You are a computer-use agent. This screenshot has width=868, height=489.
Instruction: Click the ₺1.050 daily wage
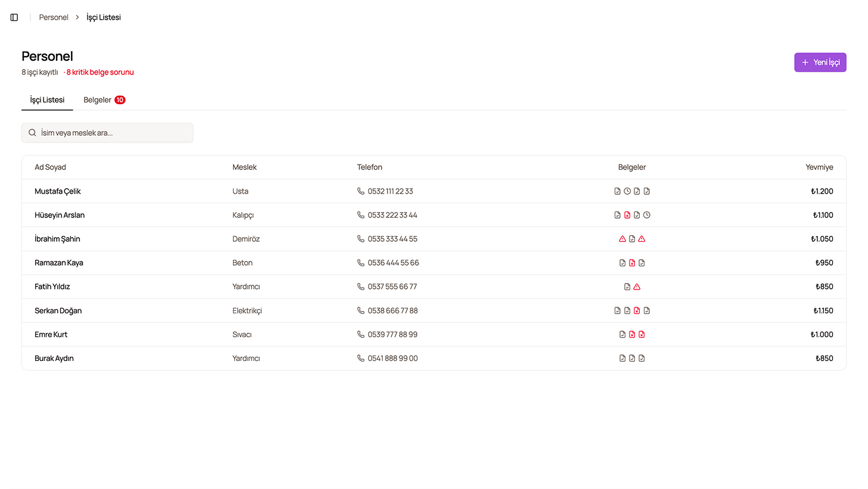[822, 239]
